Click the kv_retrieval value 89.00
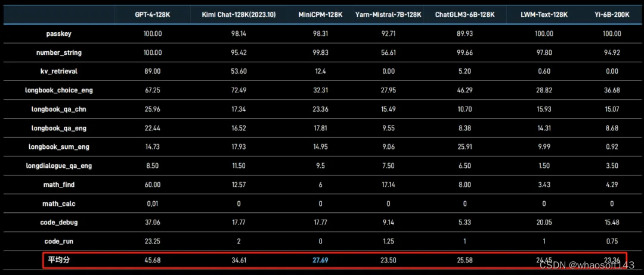 tap(153, 71)
